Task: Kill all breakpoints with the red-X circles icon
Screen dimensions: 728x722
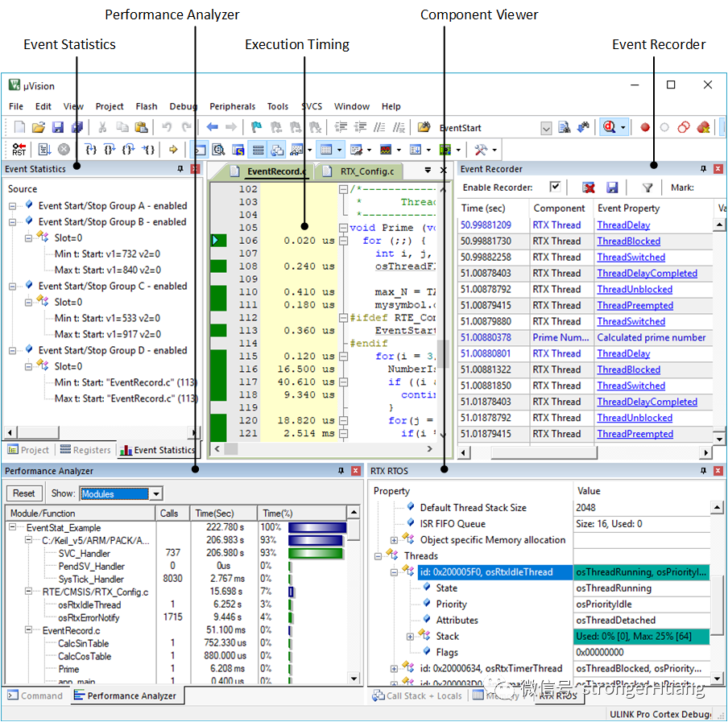Action: coord(703,127)
